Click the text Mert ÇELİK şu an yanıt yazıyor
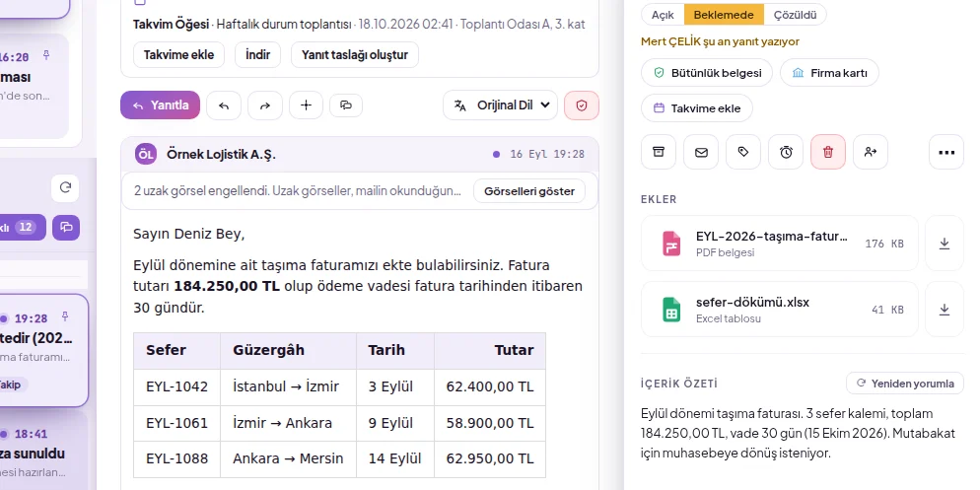Viewport: 980px width, 490px height. [720, 41]
